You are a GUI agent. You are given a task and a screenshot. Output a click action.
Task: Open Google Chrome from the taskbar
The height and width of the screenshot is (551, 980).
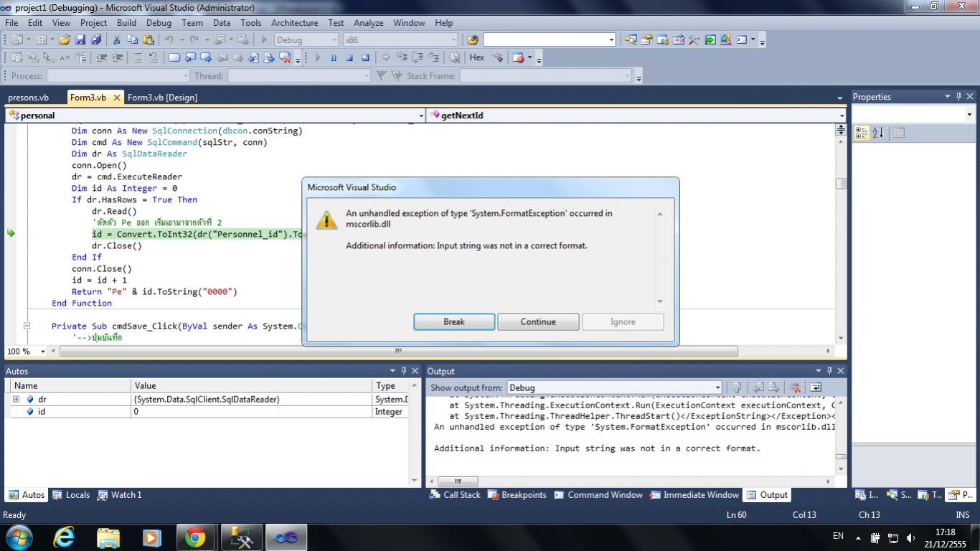[195, 537]
